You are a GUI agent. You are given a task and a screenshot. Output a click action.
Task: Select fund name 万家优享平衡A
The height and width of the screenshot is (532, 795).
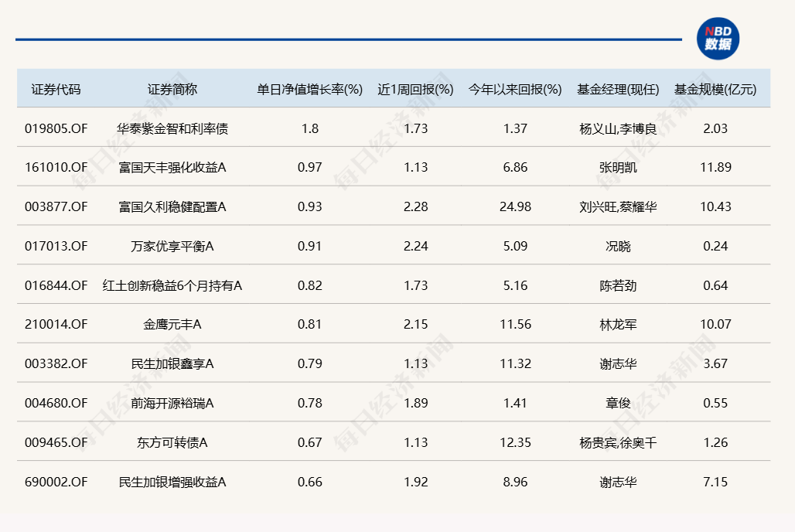click(x=172, y=247)
